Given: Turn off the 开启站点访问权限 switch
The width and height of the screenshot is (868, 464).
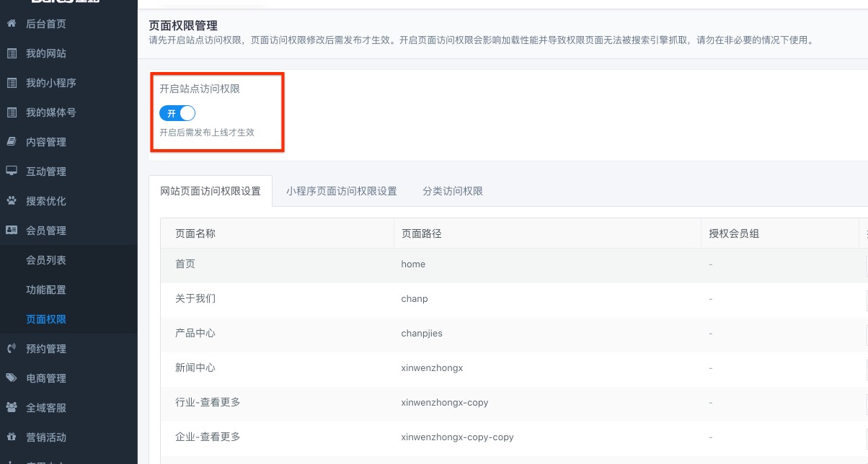Looking at the screenshot, I should [177, 113].
